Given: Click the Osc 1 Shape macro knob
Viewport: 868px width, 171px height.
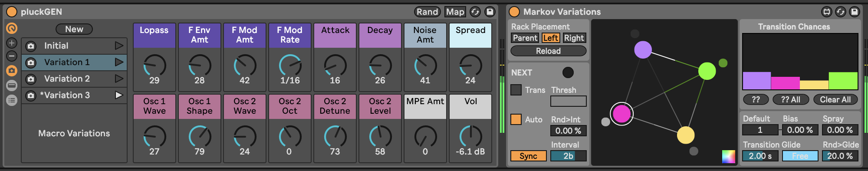Looking at the screenshot, I should click(200, 137).
